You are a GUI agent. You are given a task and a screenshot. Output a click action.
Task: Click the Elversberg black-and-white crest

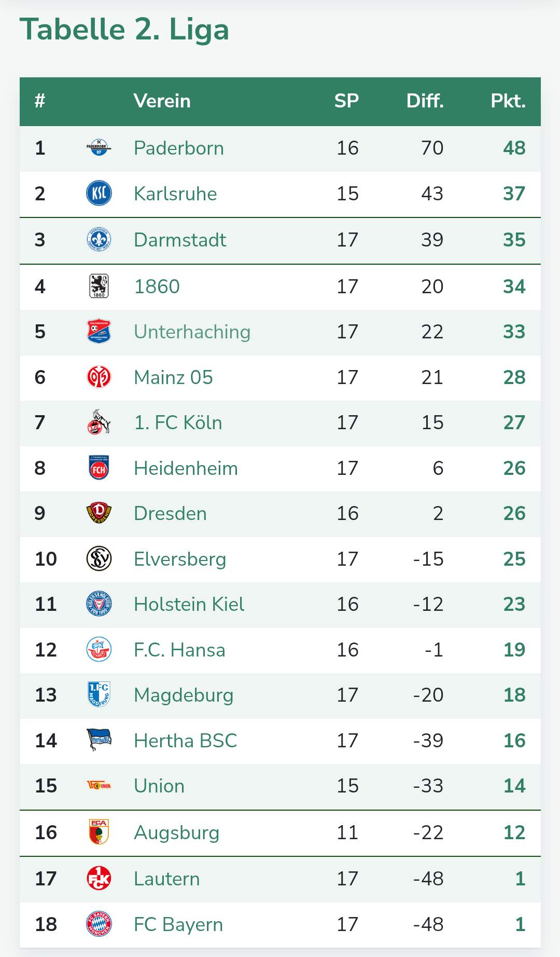[99, 559]
